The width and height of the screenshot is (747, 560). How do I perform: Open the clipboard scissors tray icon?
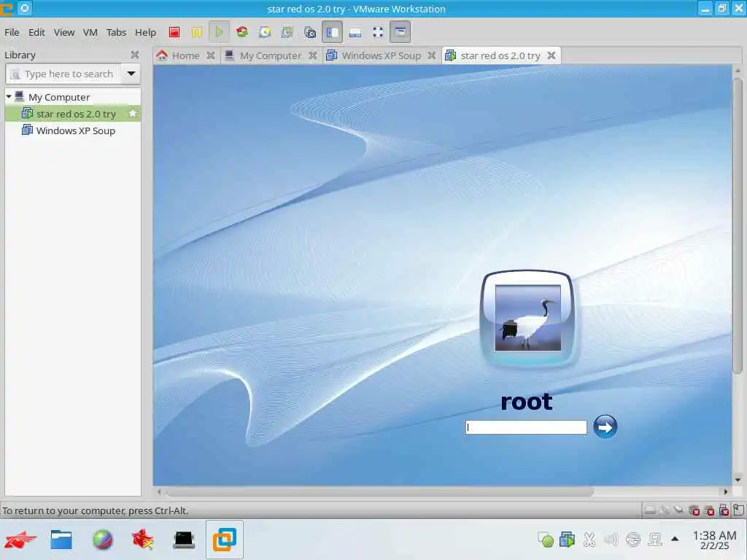589,540
